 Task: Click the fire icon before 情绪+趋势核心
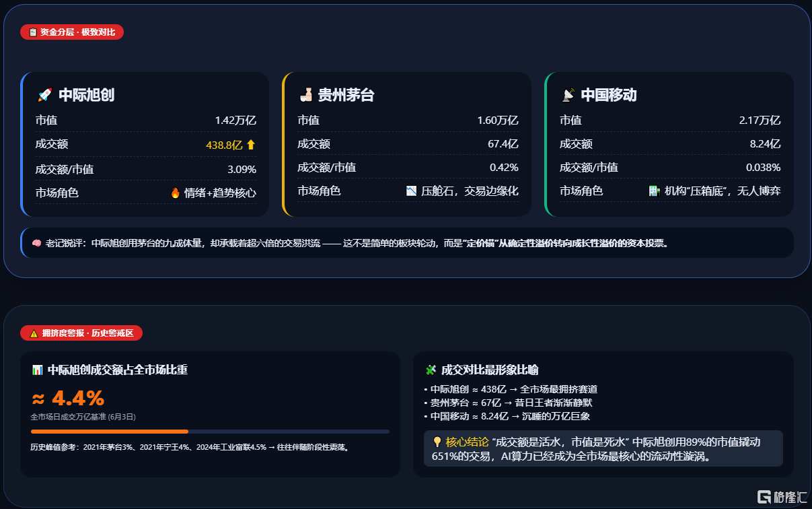[x=176, y=193]
